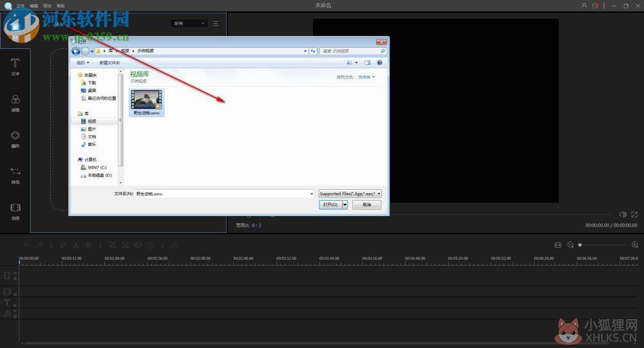Viewport: 644px width, 348px height.
Task: Toggle the preview pane in file dialog
Action: pos(367,62)
